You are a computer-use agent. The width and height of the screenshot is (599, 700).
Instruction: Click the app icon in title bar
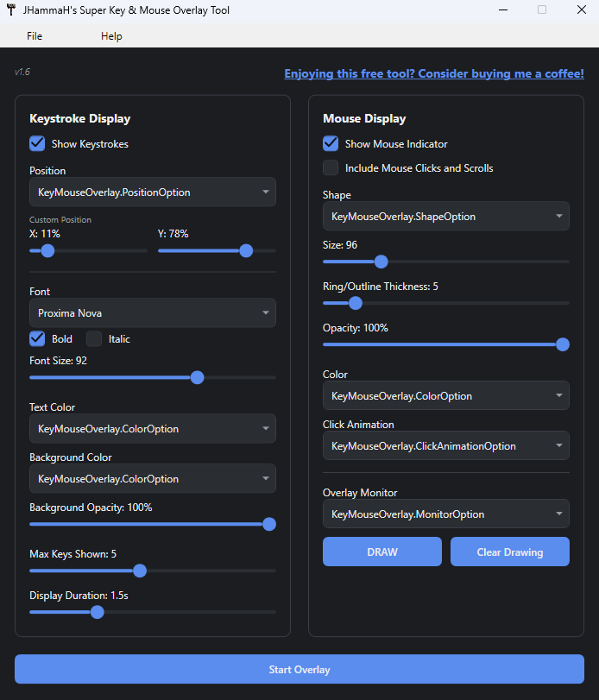10,9
